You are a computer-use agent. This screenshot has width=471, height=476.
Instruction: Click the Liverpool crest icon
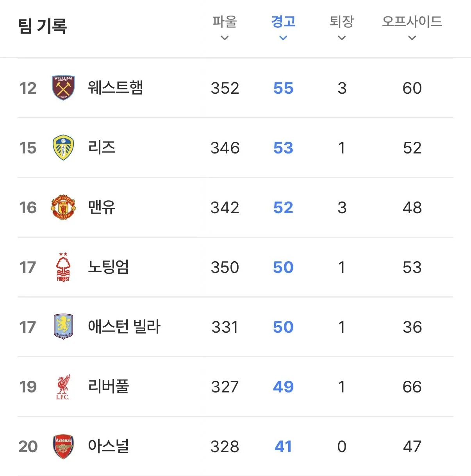pyautogui.click(x=62, y=387)
